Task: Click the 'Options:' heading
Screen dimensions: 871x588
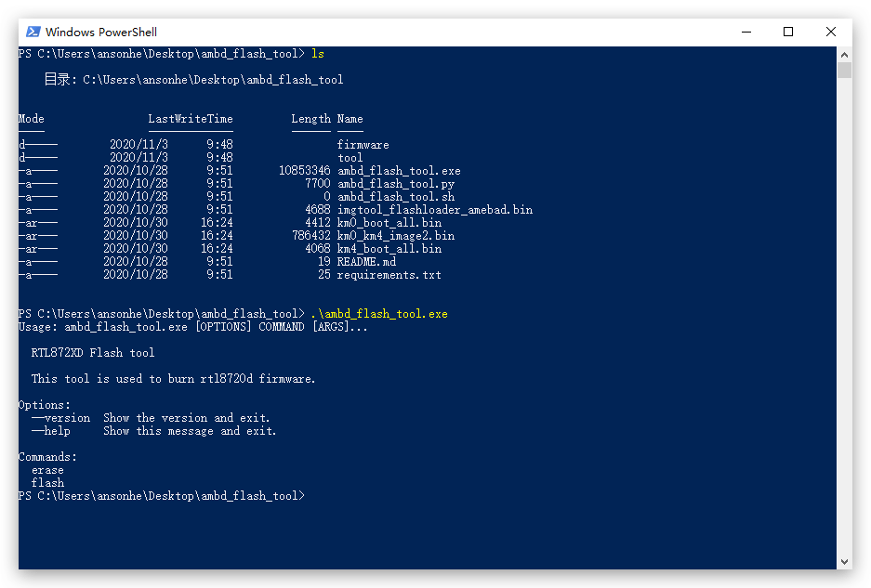Action: coord(45,405)
